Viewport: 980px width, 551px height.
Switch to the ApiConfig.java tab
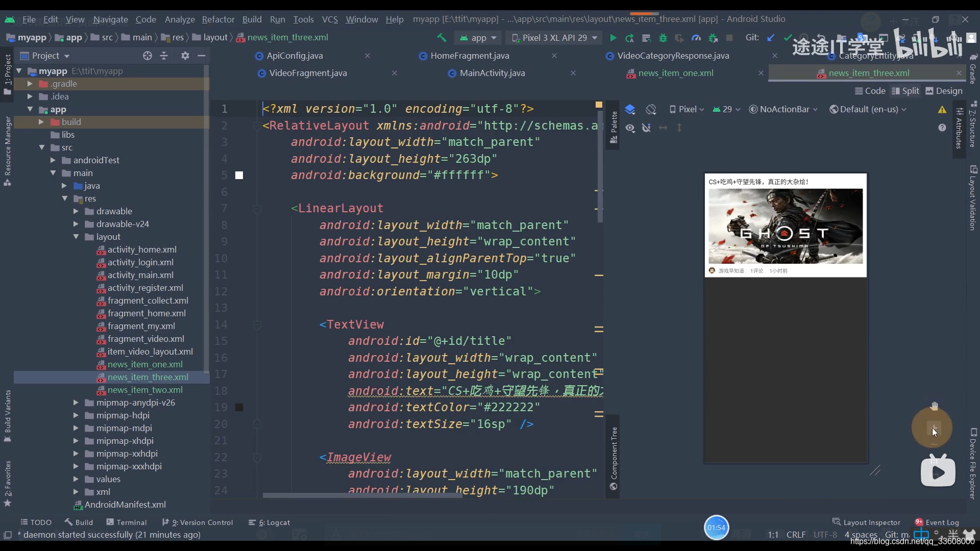pyautogui.click(x=295, y=56)
